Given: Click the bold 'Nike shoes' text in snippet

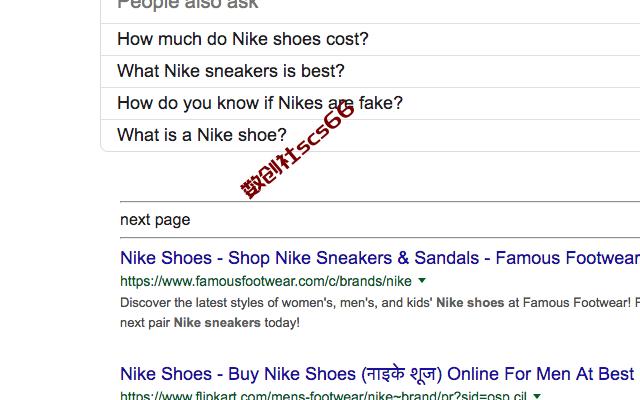Looking at the screenshot, I should click(470, 303).
